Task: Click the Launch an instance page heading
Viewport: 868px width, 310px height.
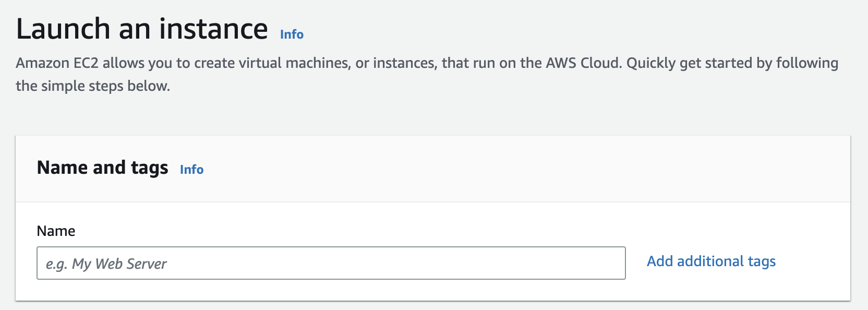Action: point(142,29)
